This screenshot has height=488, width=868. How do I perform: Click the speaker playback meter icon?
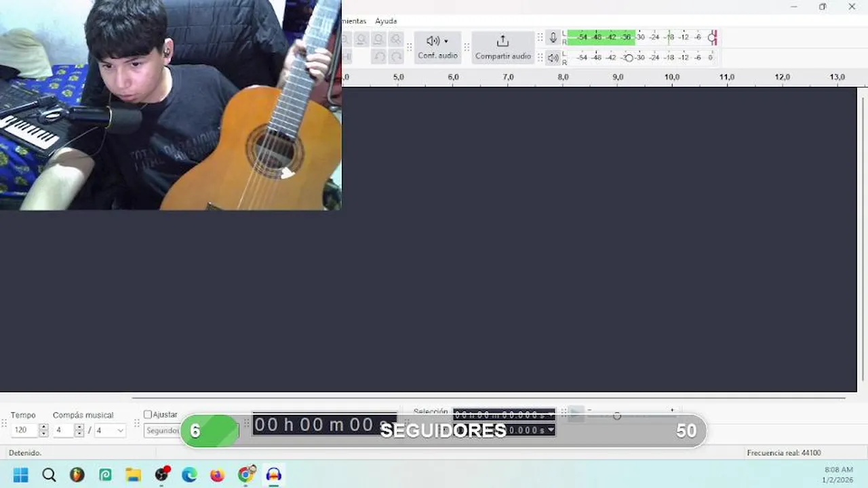click(553, 58)
